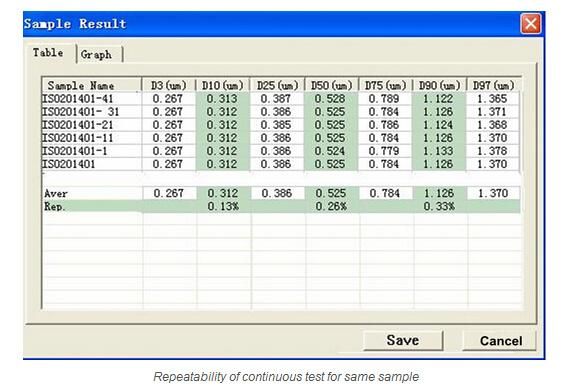The width and height of the screenshot is (575, 388).
Task: Click the D97 (um) column header
Action: click(x=493, y=85)
